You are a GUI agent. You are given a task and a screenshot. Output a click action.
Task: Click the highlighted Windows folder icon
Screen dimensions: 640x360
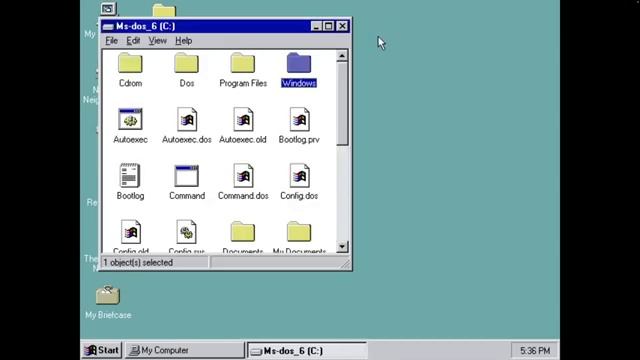tap(299, 63)
